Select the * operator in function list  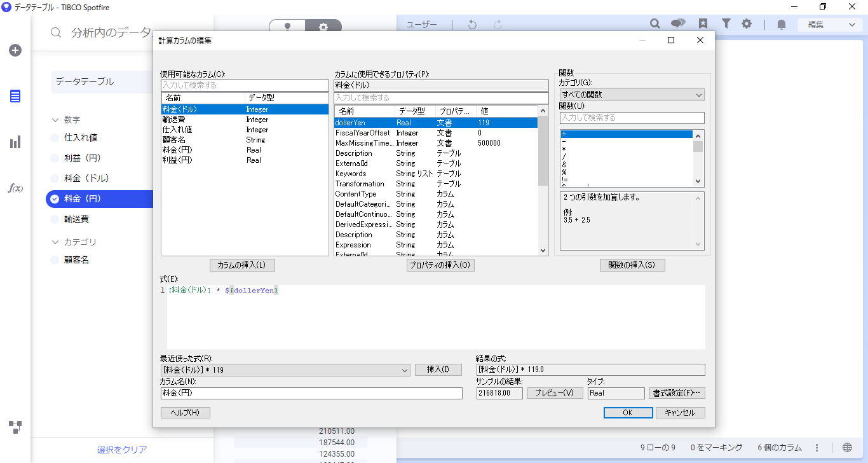[x=627, y=149]
